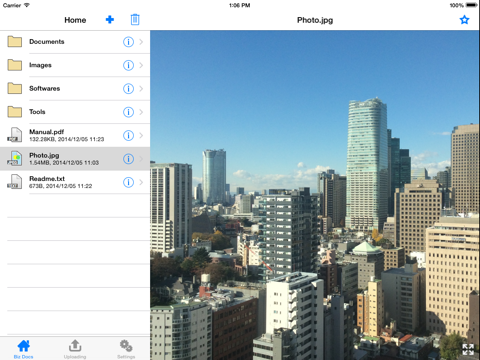This screenshot has width=480, height=360.
Task: Select the Manual.pdf file name
Action: [x=46, y=132]
